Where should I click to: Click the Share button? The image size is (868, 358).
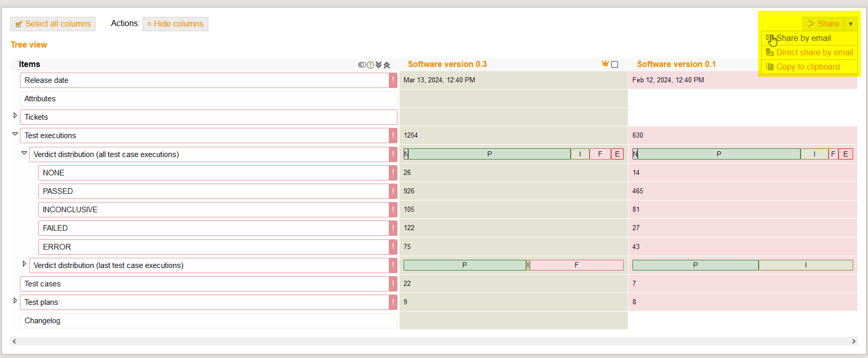pos(823,24)
